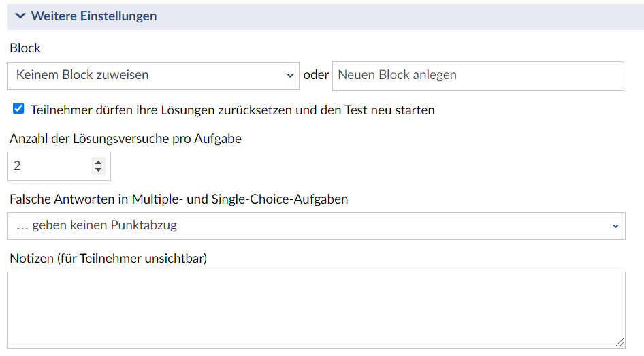Open the geben keinen Punktabzug dropdown
Viewport: 644px width, 356px height.
(317, 226)
